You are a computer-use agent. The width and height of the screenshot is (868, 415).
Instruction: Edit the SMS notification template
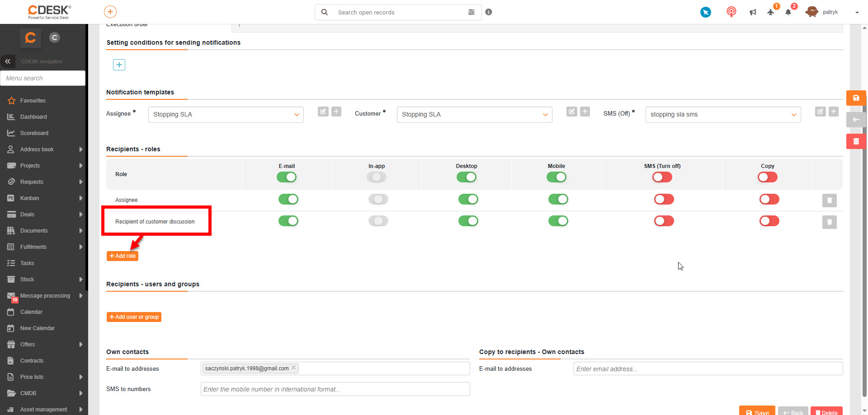[820, 112]
